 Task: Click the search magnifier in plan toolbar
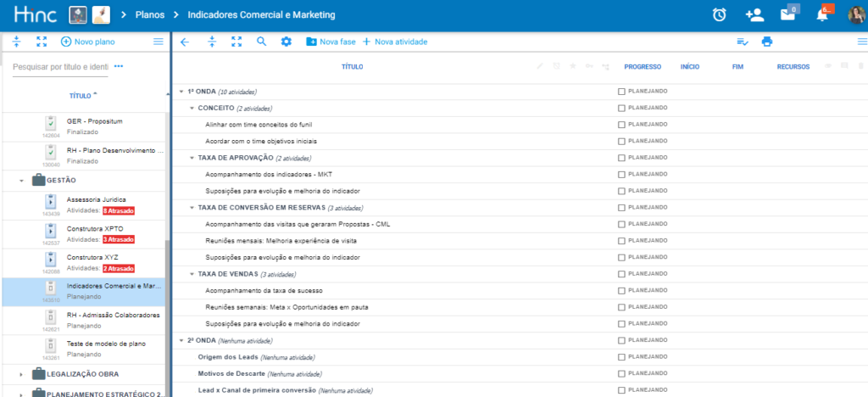click(x=261, y=42)
